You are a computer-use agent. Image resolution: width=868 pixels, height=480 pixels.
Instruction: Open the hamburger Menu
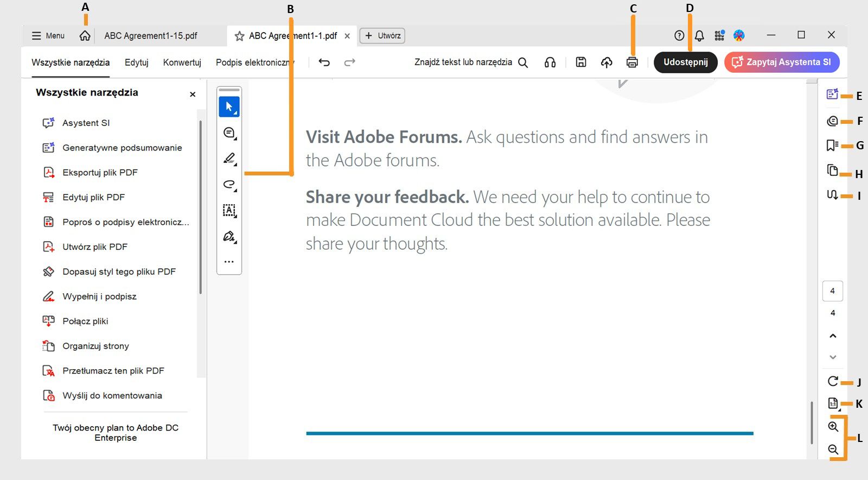(x=48, y=36)
